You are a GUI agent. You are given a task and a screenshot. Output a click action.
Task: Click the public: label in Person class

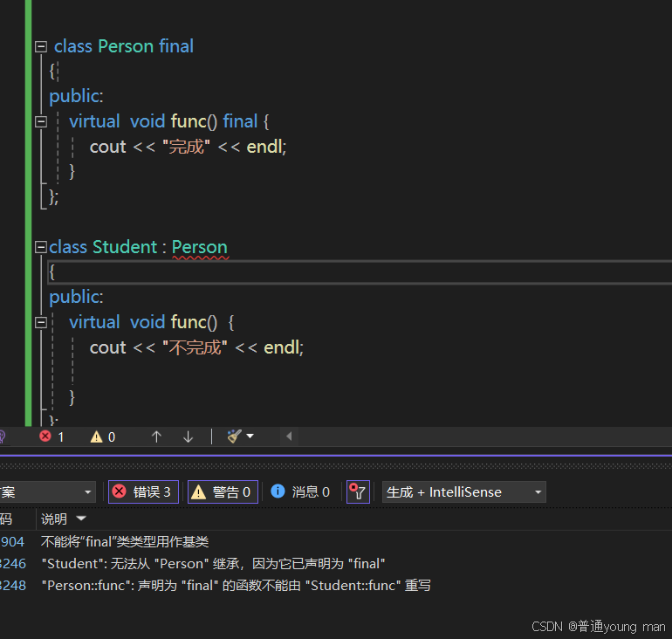[76, 96]
